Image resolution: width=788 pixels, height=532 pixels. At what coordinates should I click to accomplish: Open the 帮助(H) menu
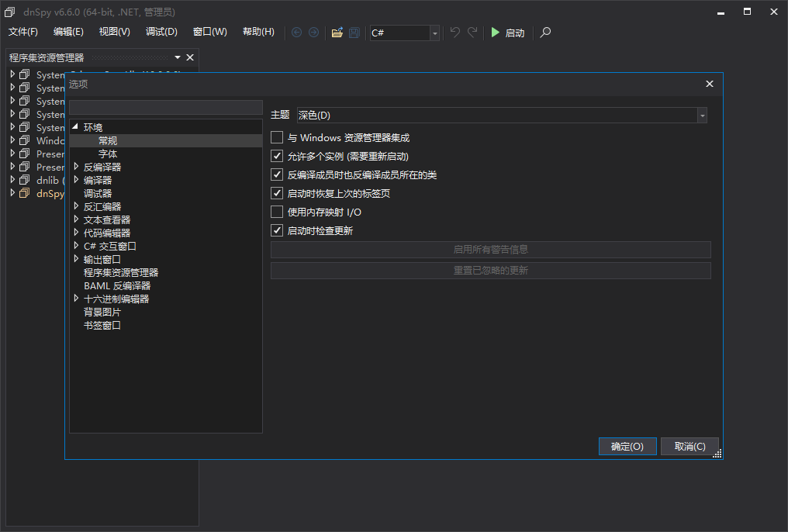coord(258,32)
